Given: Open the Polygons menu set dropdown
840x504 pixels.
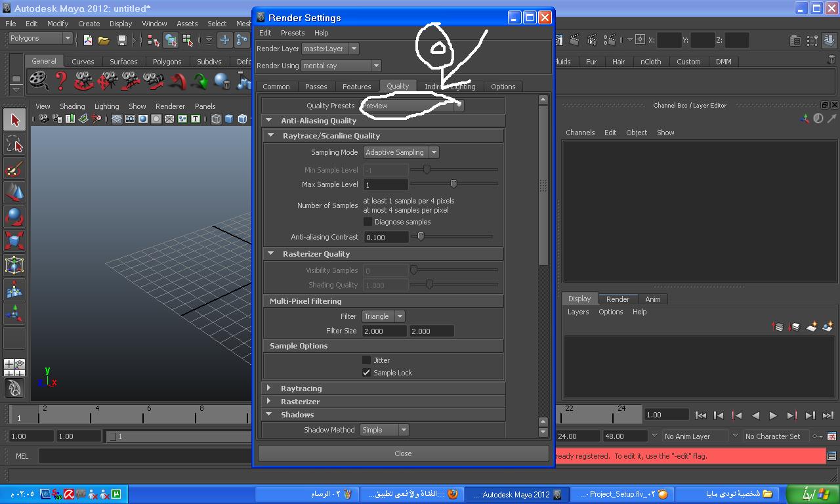Looking at the screenshot, I should tap(39, 38).
